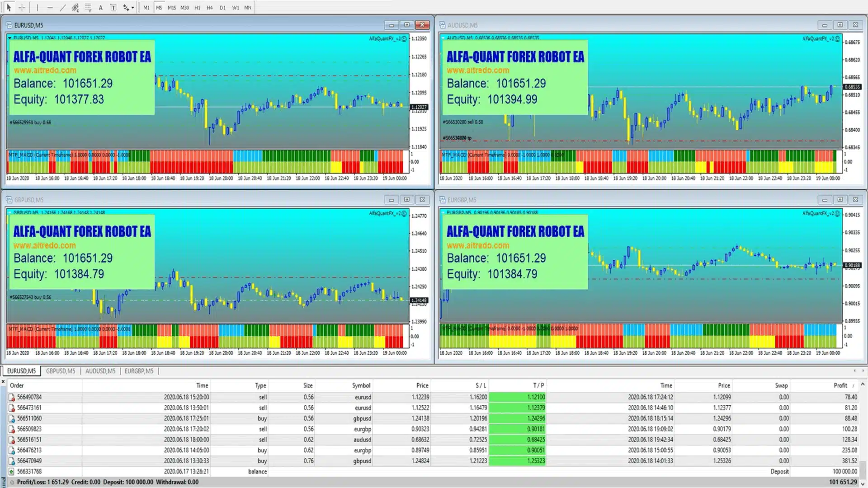Click the chart tabs scroll-left arrow
868x488 pixels.
tap(854, 371)
